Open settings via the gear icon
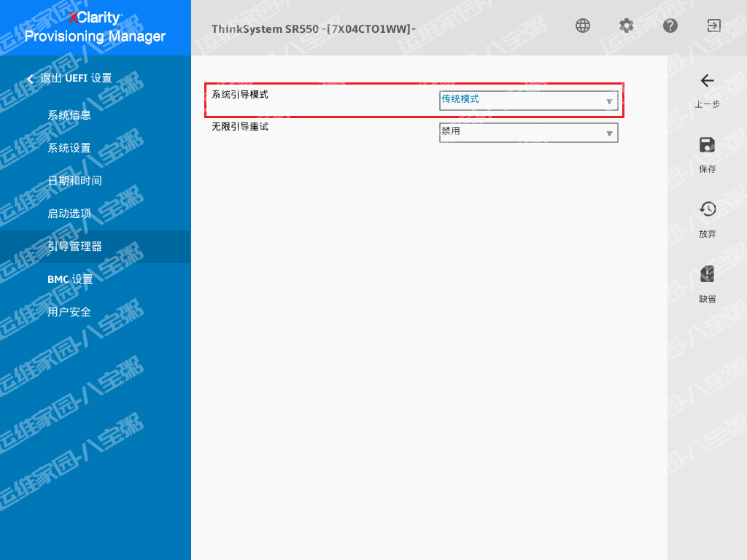 point(627,26)
